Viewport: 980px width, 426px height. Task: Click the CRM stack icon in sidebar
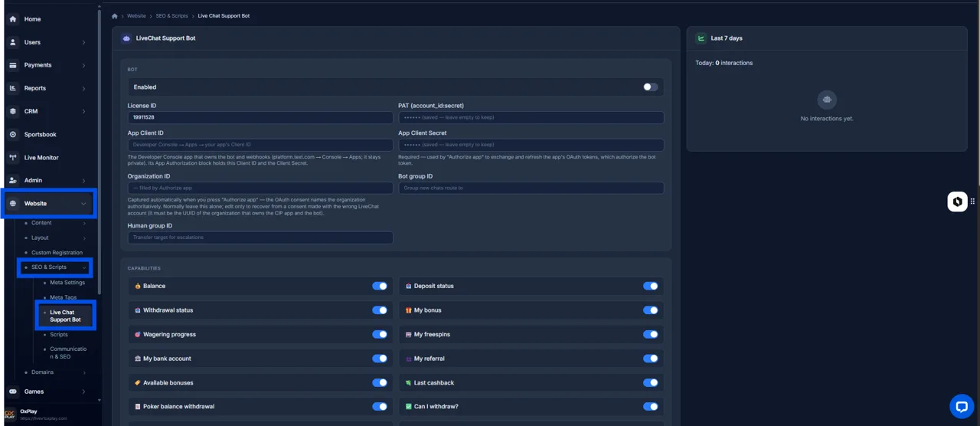13,111
